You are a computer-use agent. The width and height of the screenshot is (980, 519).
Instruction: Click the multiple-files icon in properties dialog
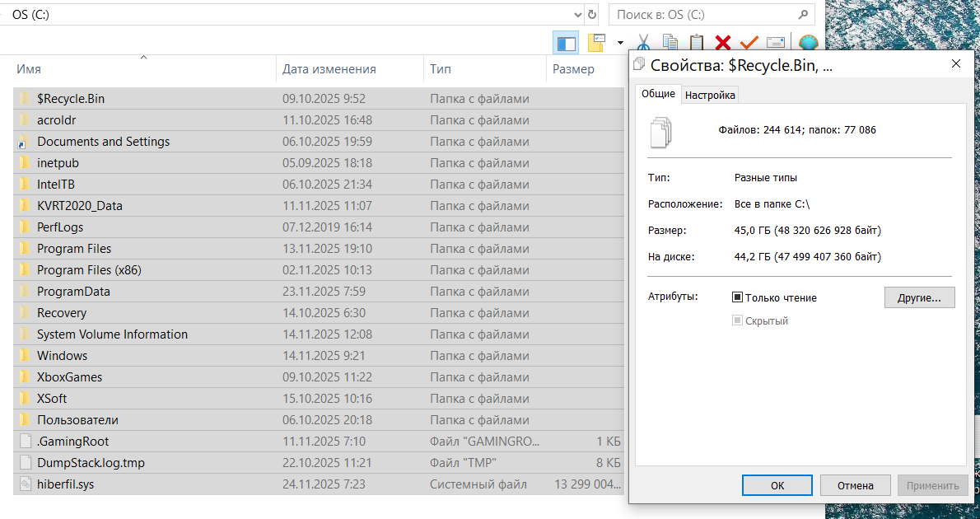[660, 132]
